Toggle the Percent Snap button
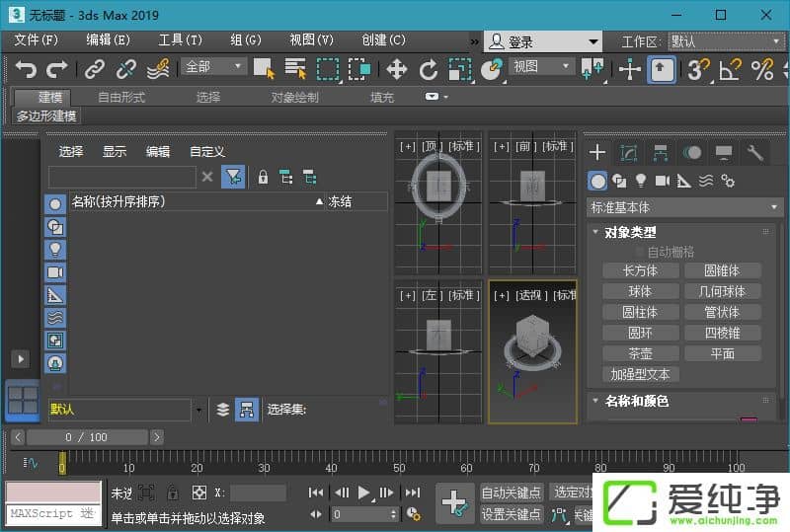Image resolution: width=790 pixels, height=532 pixels. tap(762, 69)
